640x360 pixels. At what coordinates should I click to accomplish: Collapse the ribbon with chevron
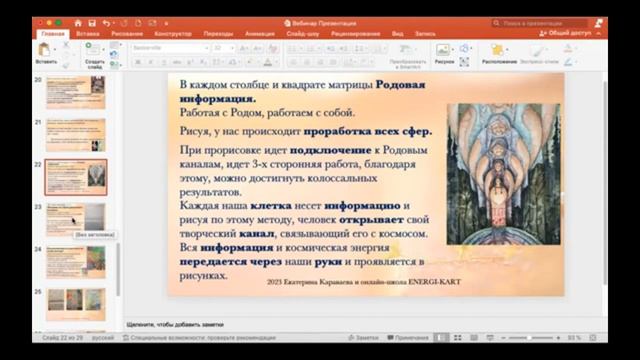click(598, 33)
